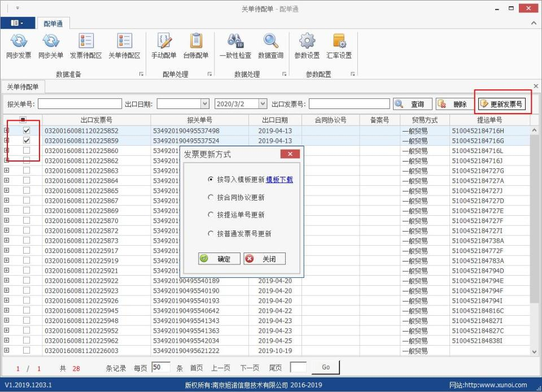Image resolution: width=542 pixels, height=392 pixels.
Task: Click the 报关单号 input field
Action: (80, 104)
